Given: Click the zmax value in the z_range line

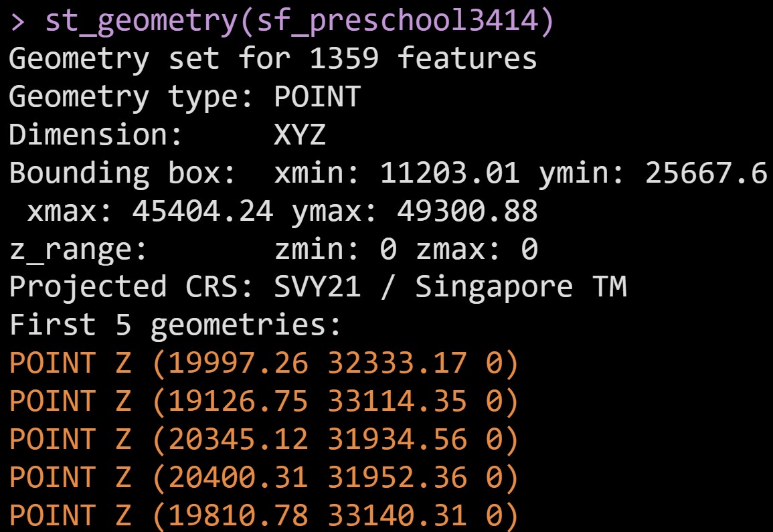Looking at the screenshot, I should pyautogui.click(x=529, y=250).
